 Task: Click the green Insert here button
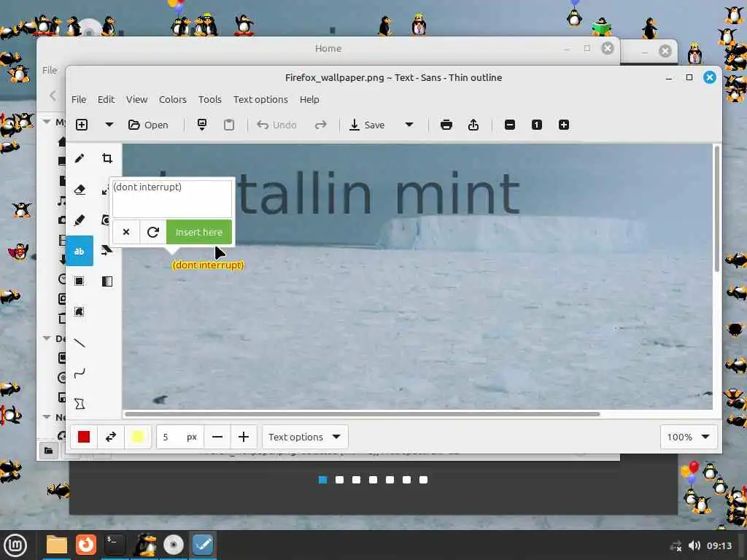pos(199,232)
